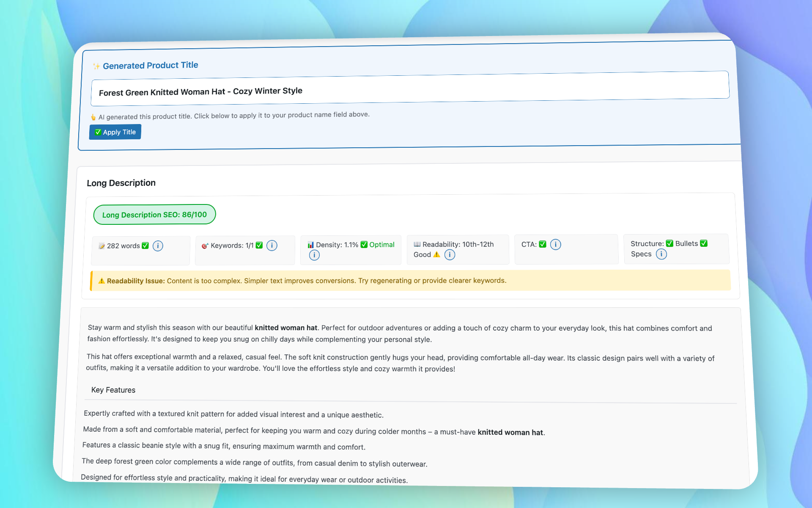
Task: Click the green checkmark before Optimal
Action: coord(364,245)
